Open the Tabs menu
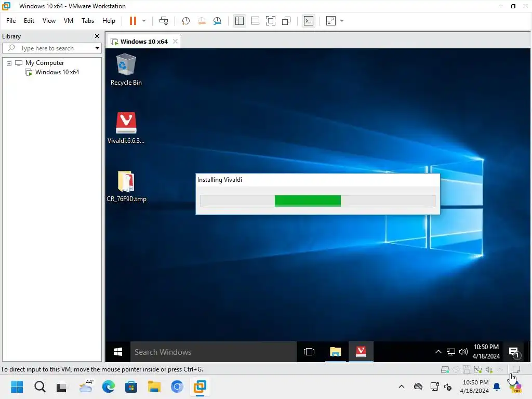This screenshot has width=532, height=399. click(x=87, y=21)
